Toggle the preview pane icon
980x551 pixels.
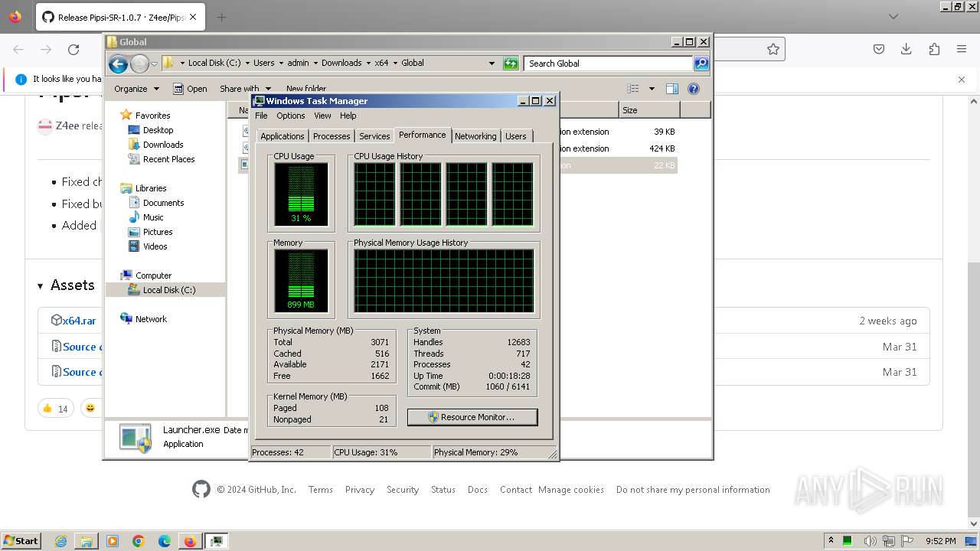pos(672,89)
